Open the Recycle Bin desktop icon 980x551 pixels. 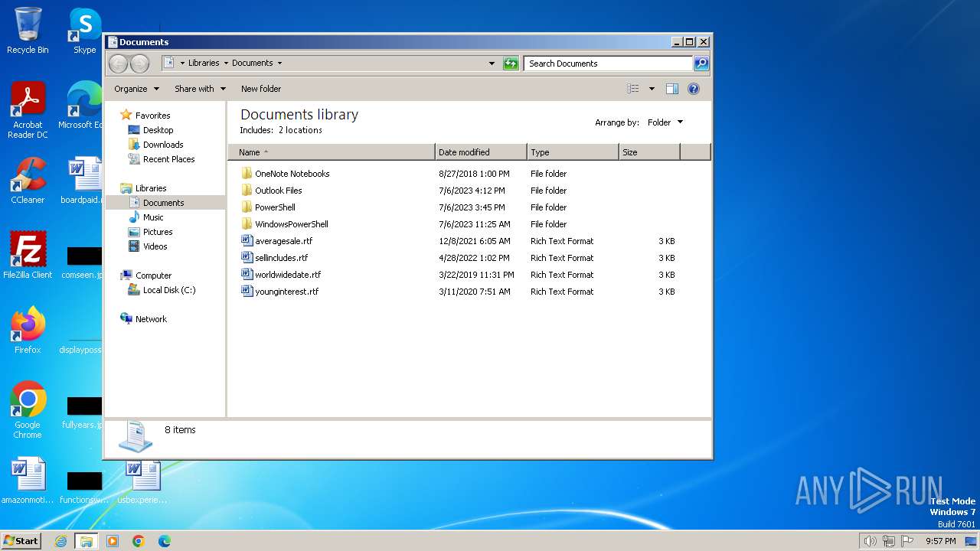[28, 31]
